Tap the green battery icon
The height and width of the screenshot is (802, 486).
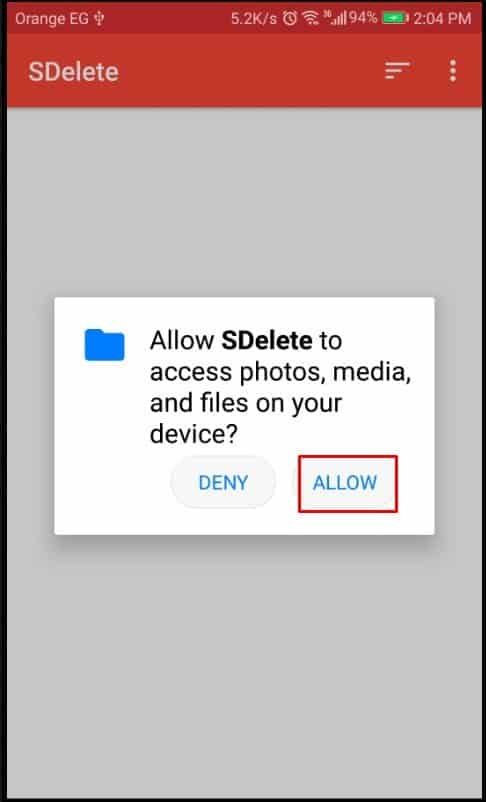395,19
